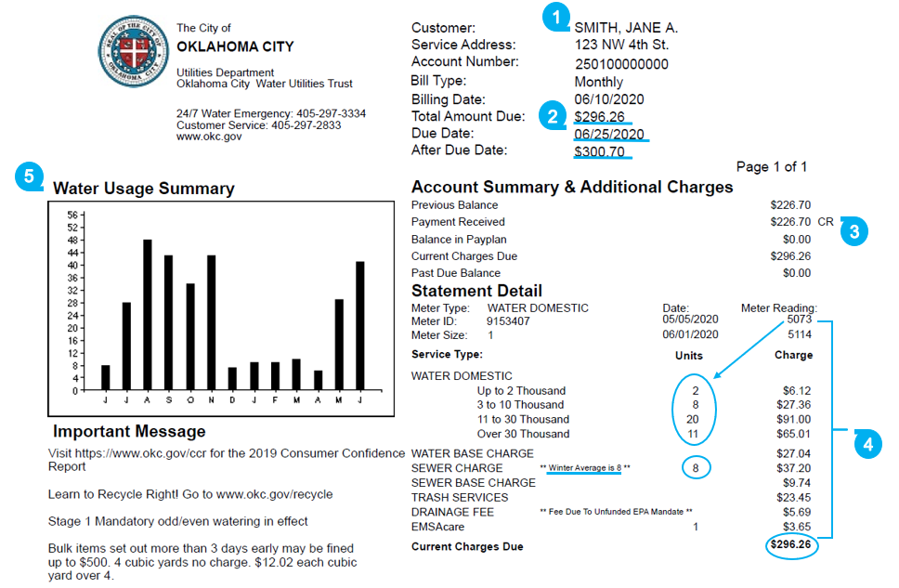The width and height of the screenshot is (899, 588).
Task: Click the tallest bar in the usage chart
Action: 148,315
